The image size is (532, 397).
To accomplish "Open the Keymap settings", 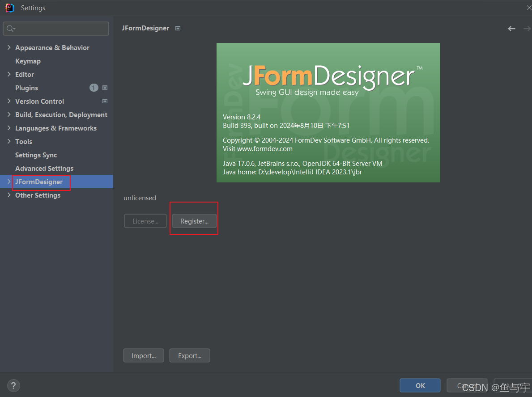I will point(28,61).
